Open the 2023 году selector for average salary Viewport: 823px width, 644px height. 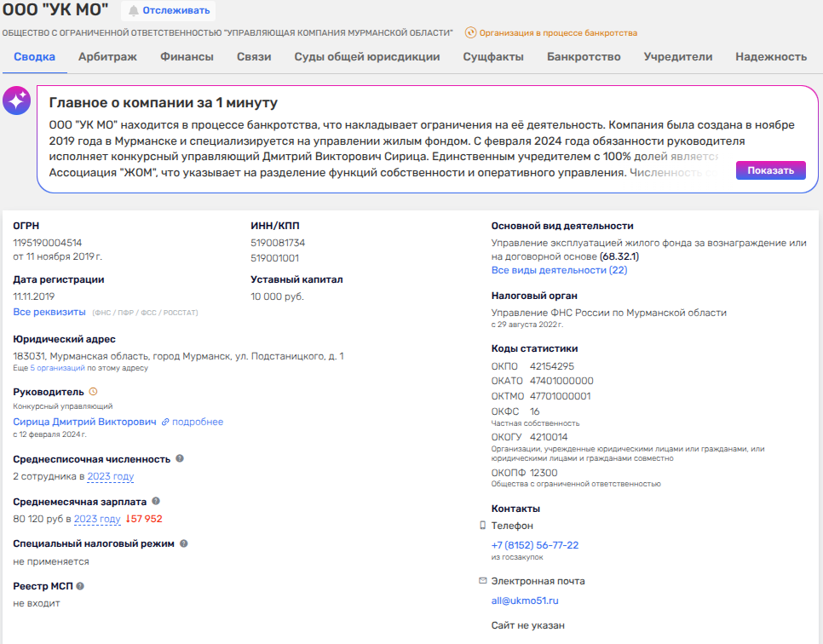click(97, 519)
